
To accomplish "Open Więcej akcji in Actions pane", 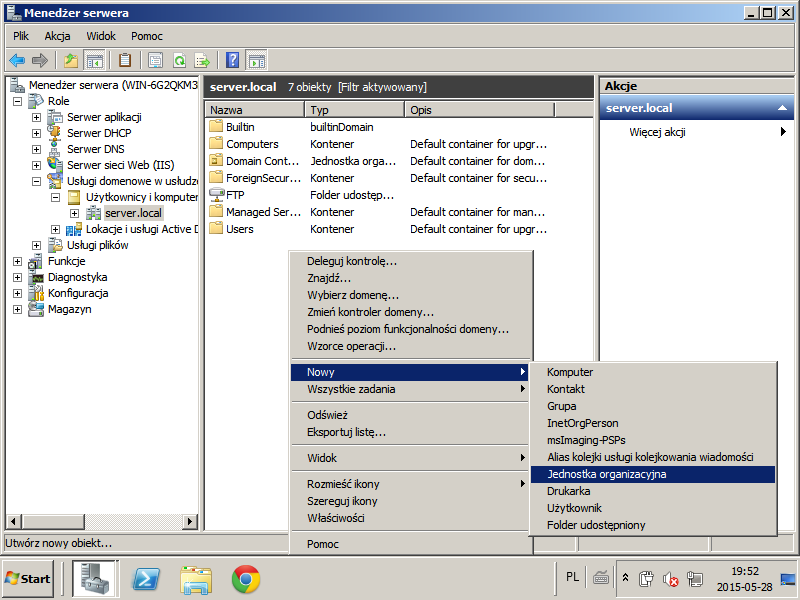I will [x=696, y=132].
